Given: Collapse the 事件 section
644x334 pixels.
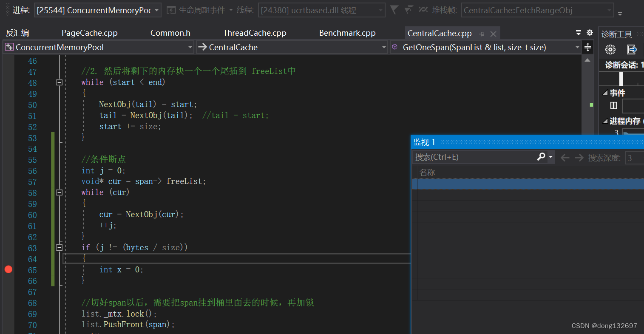Looking at the screenshot, I should point(605,93).
